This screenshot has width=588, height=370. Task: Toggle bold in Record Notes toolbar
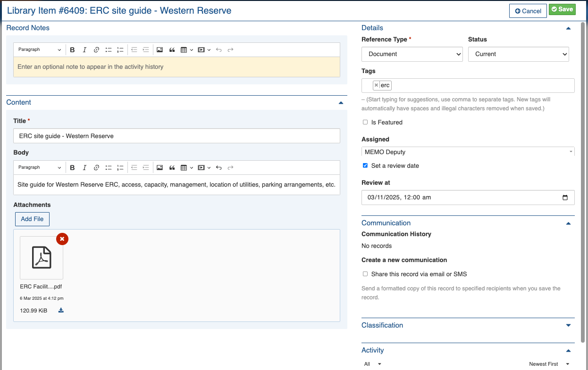pos(72,50)
